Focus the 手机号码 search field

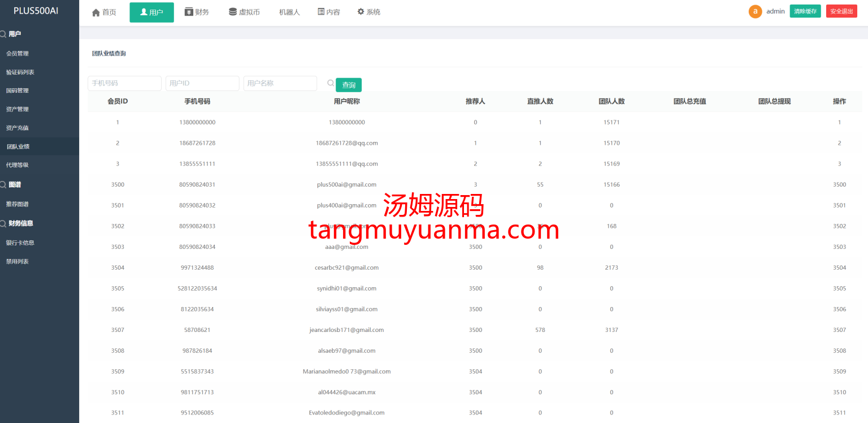click(x=124, y=83)
